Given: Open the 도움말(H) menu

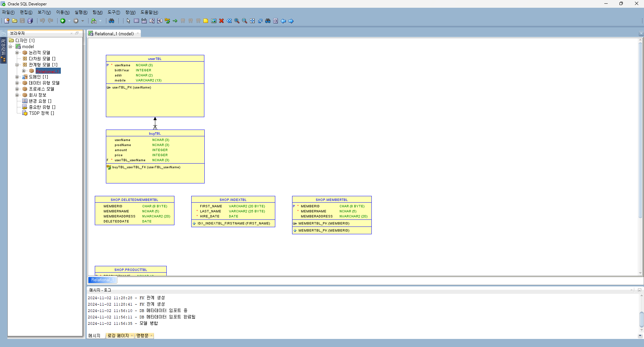Looking at the screenshot, I should (149, 12).
